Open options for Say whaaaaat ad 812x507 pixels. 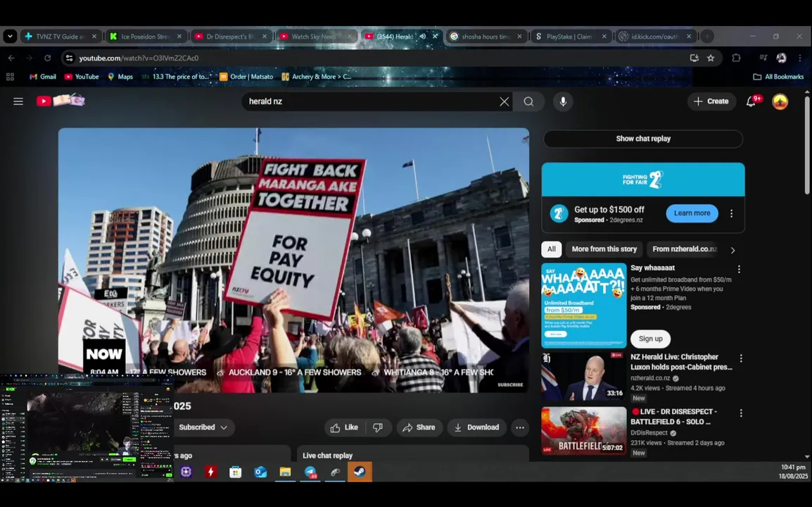point(739,269)
